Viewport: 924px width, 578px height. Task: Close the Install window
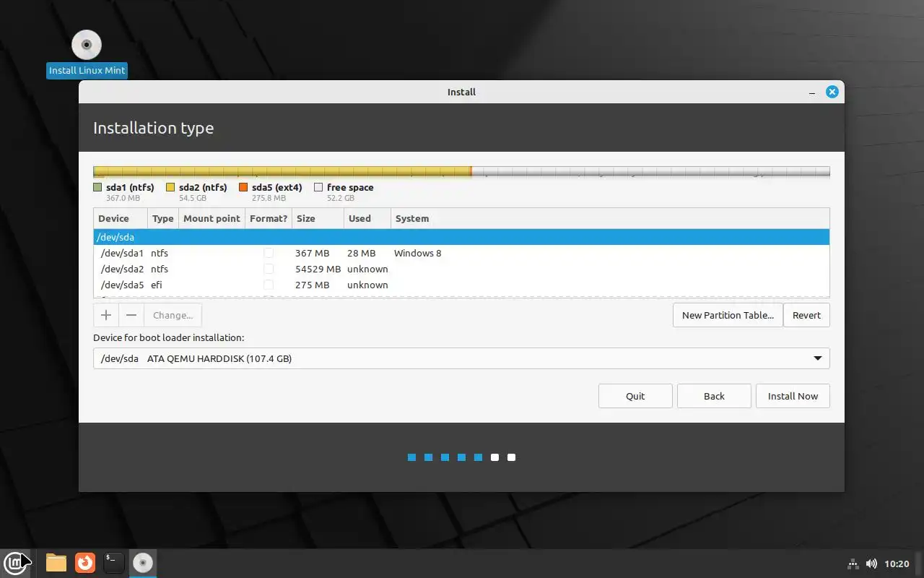click(x=832, y=92)
